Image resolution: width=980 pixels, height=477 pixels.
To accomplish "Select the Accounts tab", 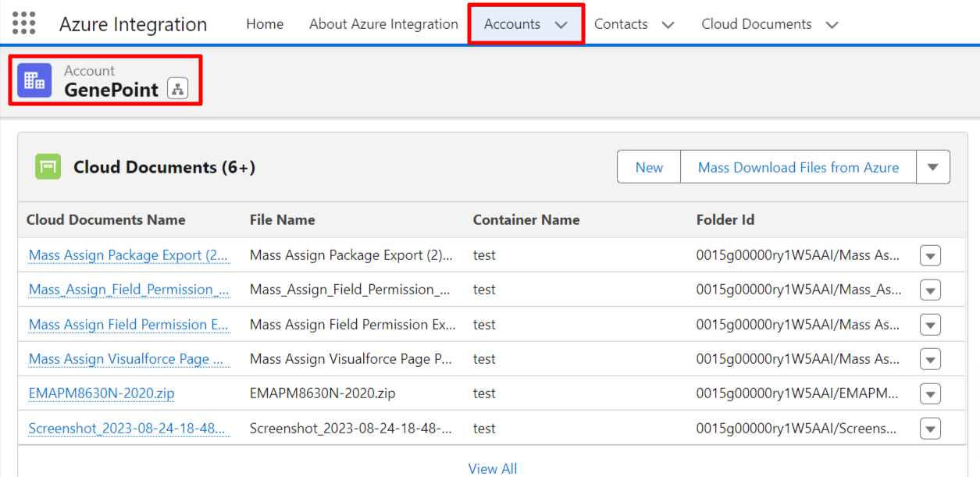I will click(512, 24).
